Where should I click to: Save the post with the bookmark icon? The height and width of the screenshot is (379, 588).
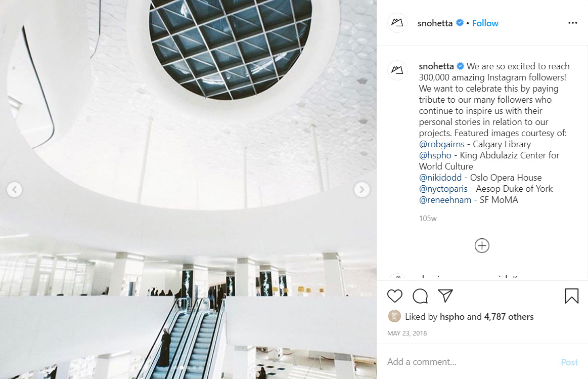571,296
